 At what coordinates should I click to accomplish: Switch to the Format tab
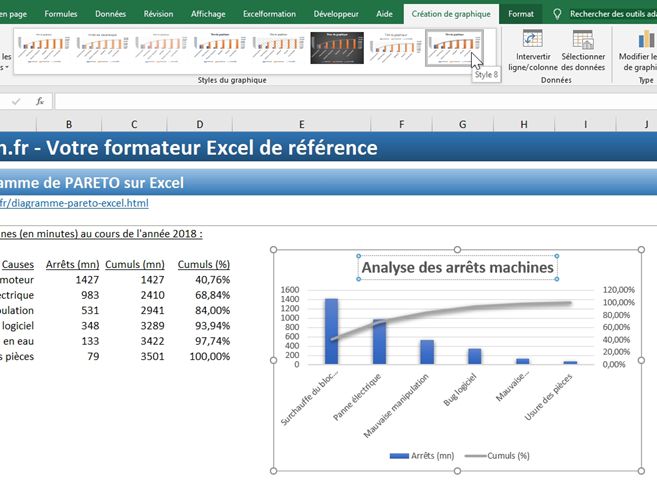pos(520,14)
